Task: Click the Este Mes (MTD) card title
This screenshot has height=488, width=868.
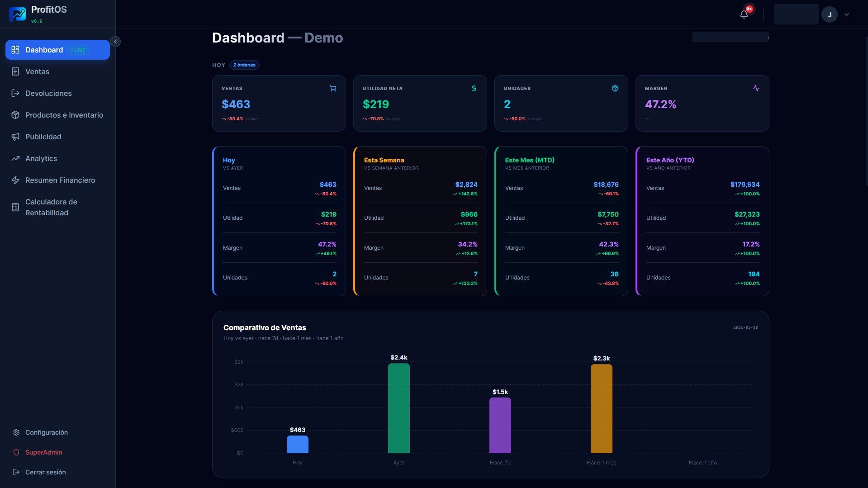Action: (530, 160)
